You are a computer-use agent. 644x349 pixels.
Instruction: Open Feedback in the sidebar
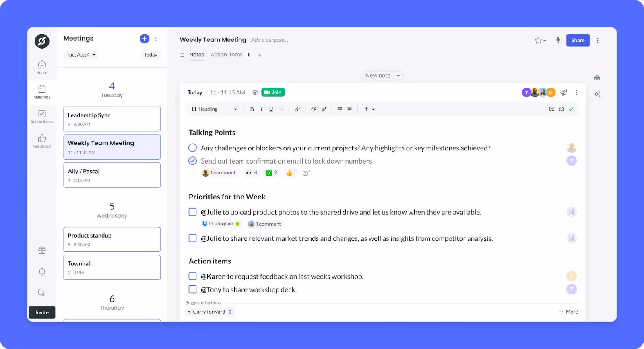(x=42, y=141)
